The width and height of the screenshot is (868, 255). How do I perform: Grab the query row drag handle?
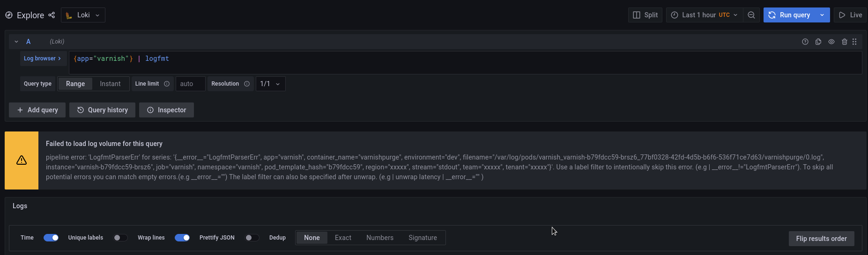coord(854,42)
